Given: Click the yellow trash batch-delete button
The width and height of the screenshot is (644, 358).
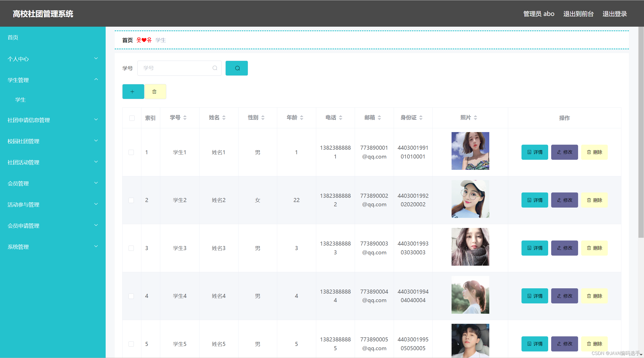Looking at the screenshot, I should [155, 92].
